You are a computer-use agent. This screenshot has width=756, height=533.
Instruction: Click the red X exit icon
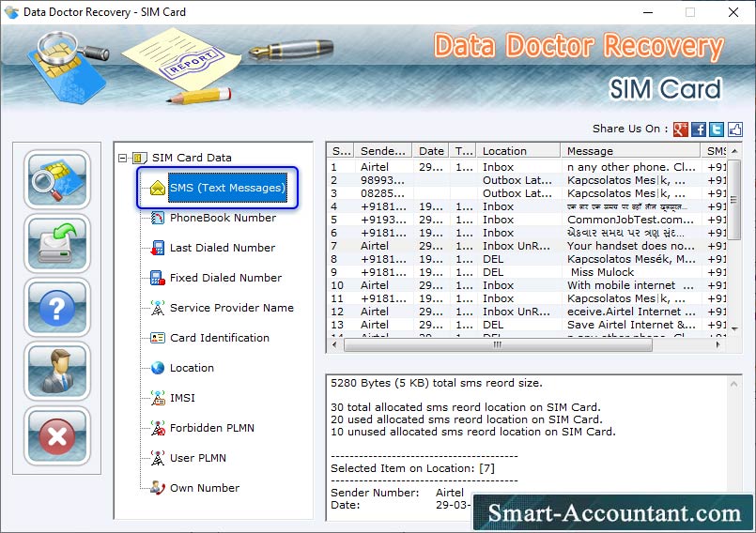click(57, 435)
